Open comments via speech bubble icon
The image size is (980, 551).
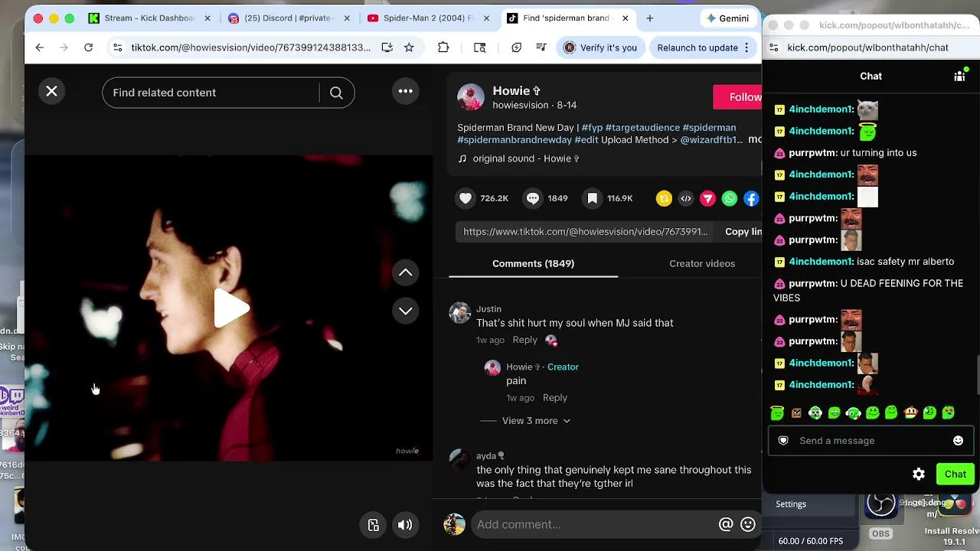[533, 198]
